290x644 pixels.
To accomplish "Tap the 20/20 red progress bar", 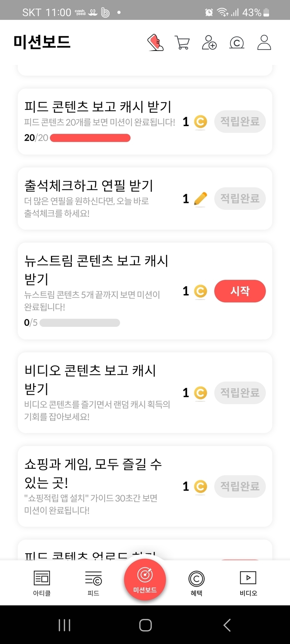I will click(90, 138).
